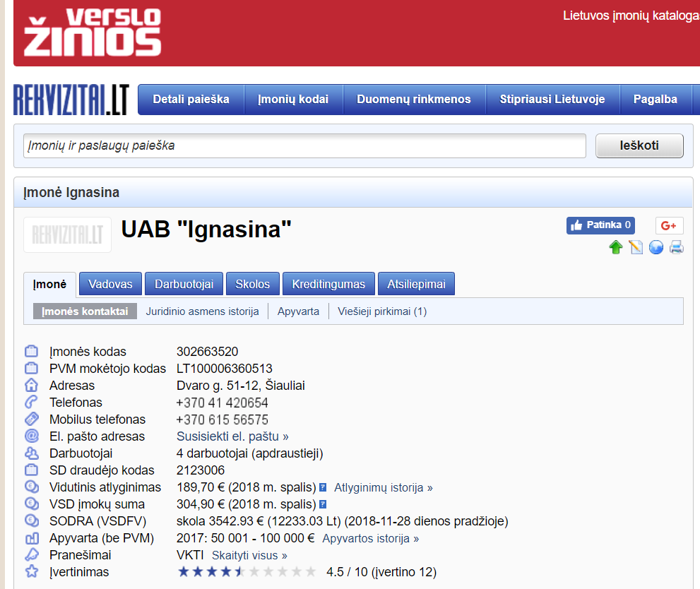700x589 pixels.
Task: Open Duomenų rinkmenos menu item
Action: 414,99
